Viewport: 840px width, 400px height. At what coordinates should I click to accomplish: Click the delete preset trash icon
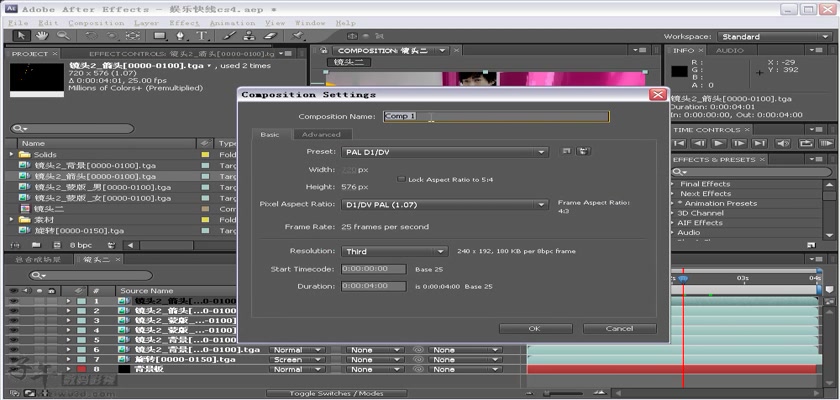(583, 152)
